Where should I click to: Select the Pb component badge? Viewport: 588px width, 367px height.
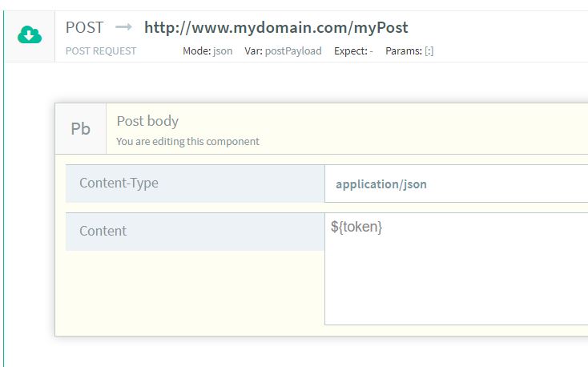[81, 129]
